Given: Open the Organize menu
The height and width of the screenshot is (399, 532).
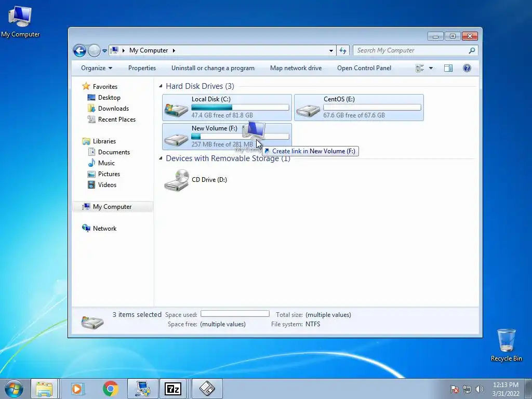Looking at the screenshot, I should [x=96, y=68].
